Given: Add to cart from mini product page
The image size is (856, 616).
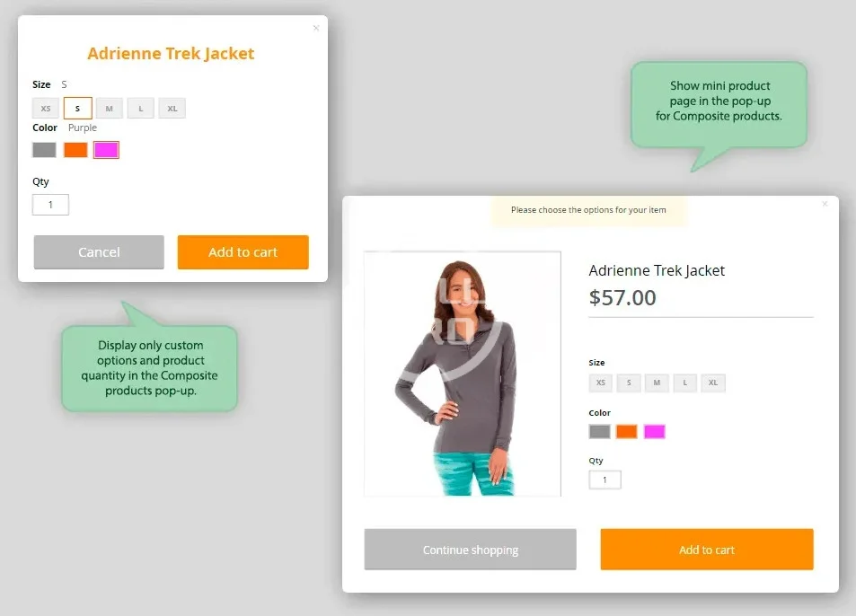Looking at the screenshot, I should tap(707, 550).
